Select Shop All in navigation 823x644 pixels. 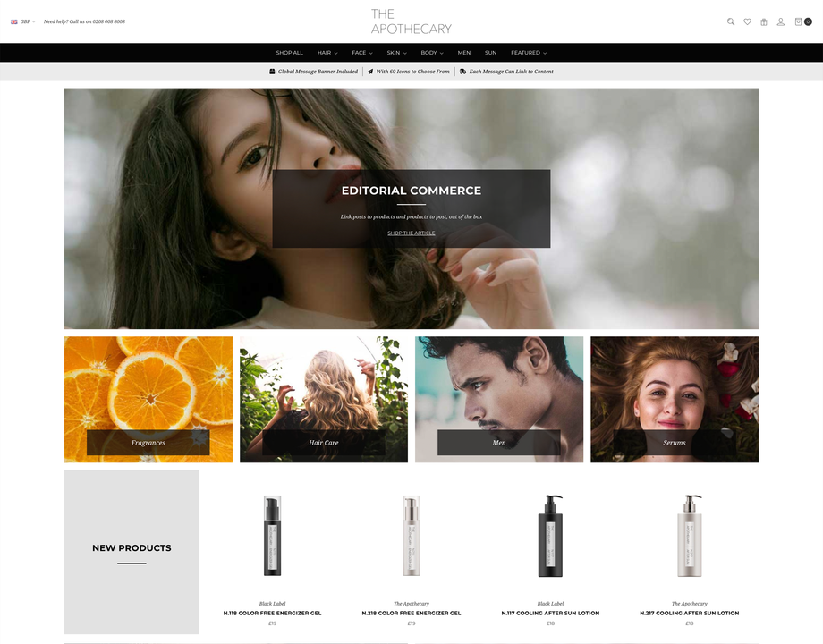click(289, 53)
